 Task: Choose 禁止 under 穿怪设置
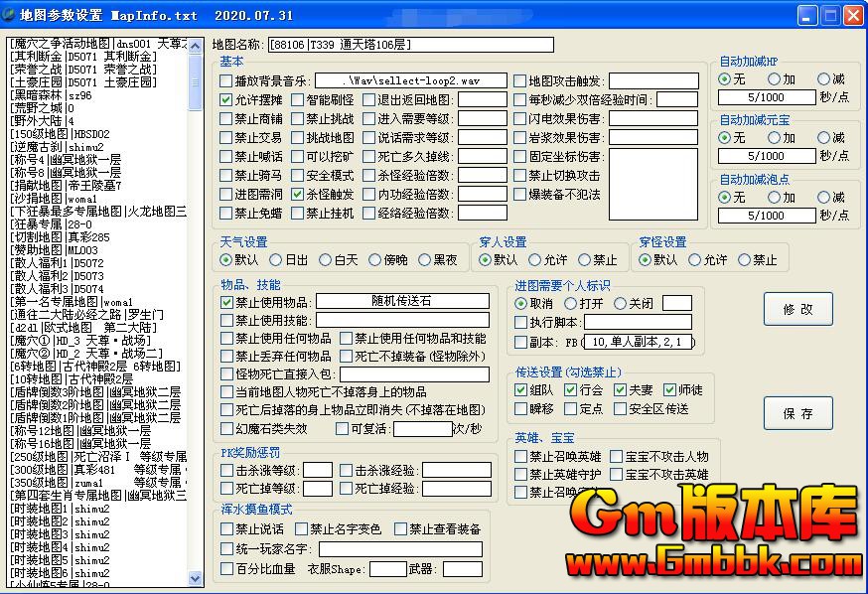pyautogui.click(x=744, y=260)
